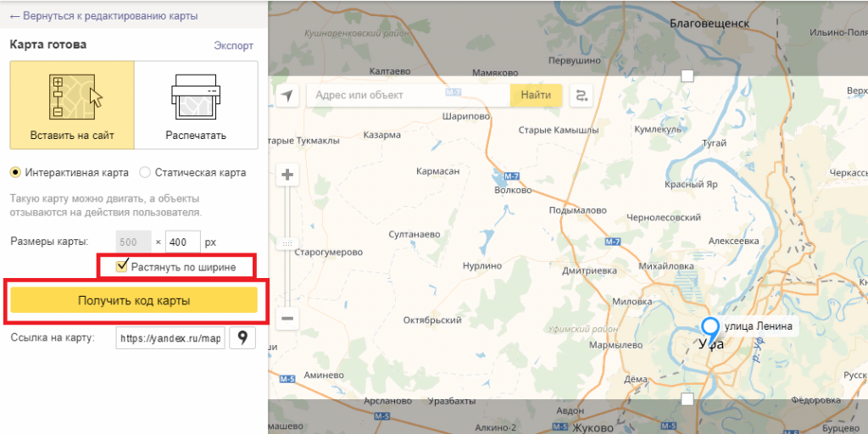Click the Получить код карты button
This screenshot has width=868, height=434.
(x=134, y=301)
